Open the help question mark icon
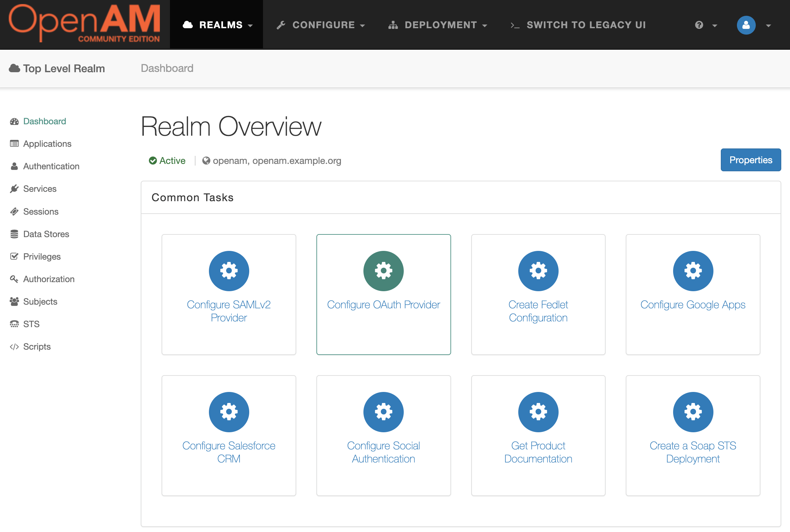This screenshot has width=790, height=532. click(x=699, y=25)
